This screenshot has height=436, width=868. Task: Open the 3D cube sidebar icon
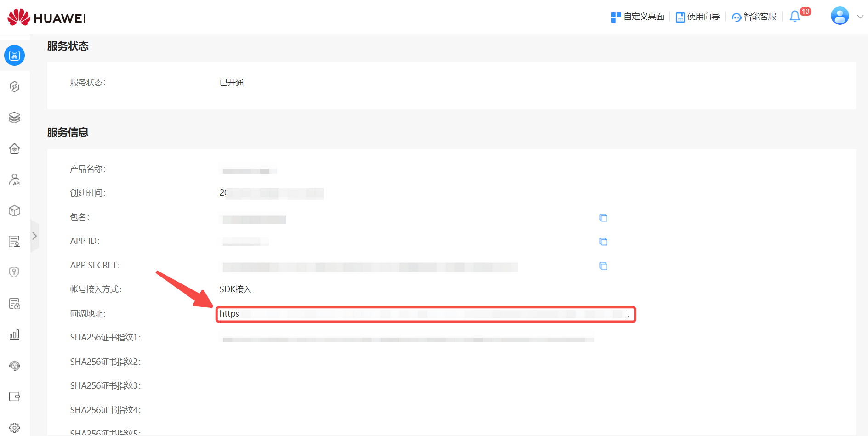pyautogui.click(x=14, y=211)
